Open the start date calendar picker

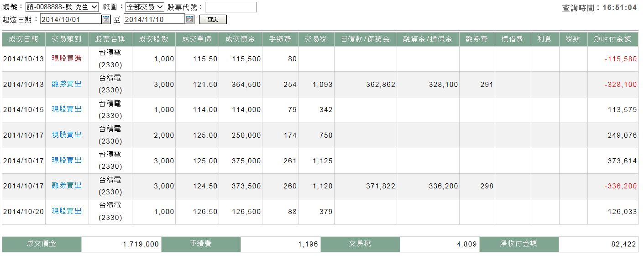[x=106, y=19]
